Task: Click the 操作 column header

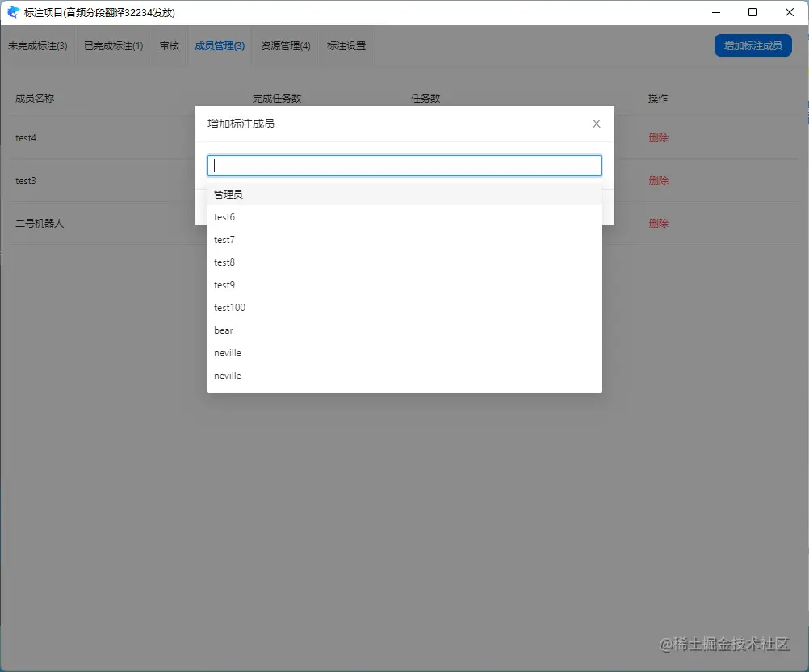Action: click(x=658, y=98)
